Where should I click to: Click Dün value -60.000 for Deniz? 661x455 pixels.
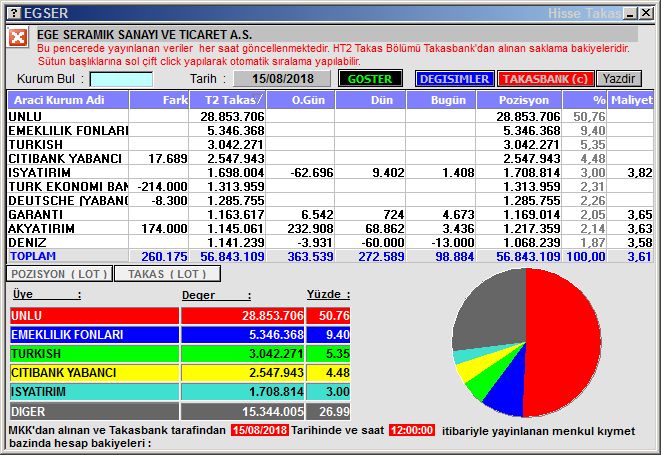[x=382, y=242]
